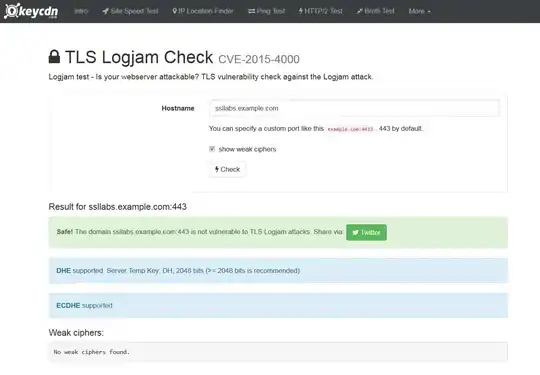Open the Intro menu item
540x375 pixels.
coord(81,11)
